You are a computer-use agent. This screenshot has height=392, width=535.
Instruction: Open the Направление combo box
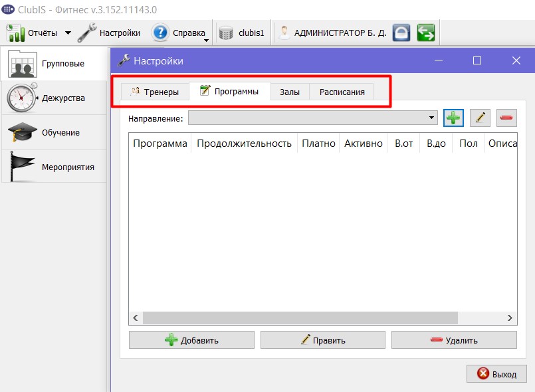click(x=313, y=118)
